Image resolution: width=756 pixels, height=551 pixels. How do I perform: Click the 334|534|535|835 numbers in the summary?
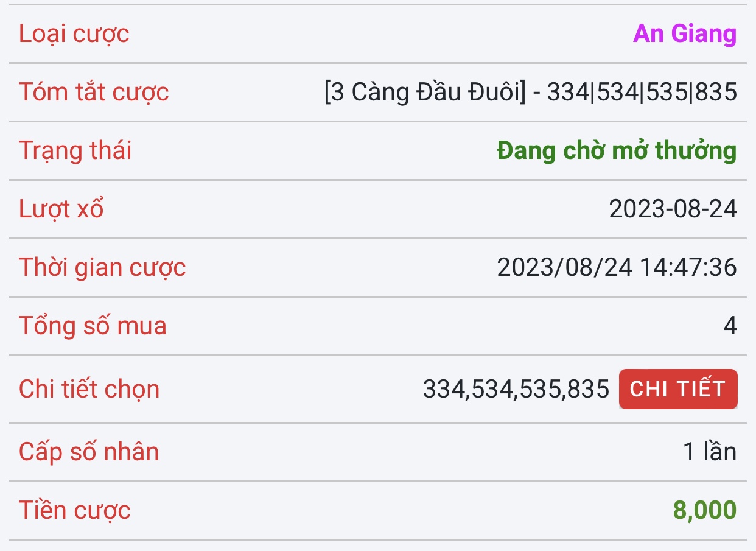pyautogui.click(x=642, y=92)
